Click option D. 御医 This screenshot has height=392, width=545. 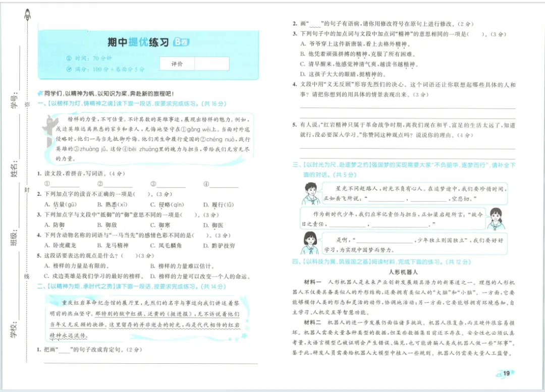click(213, 225)
